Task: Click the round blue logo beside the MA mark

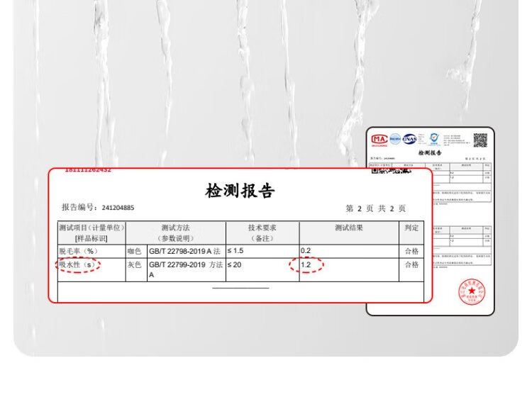Action: click(x=394, y=138)
